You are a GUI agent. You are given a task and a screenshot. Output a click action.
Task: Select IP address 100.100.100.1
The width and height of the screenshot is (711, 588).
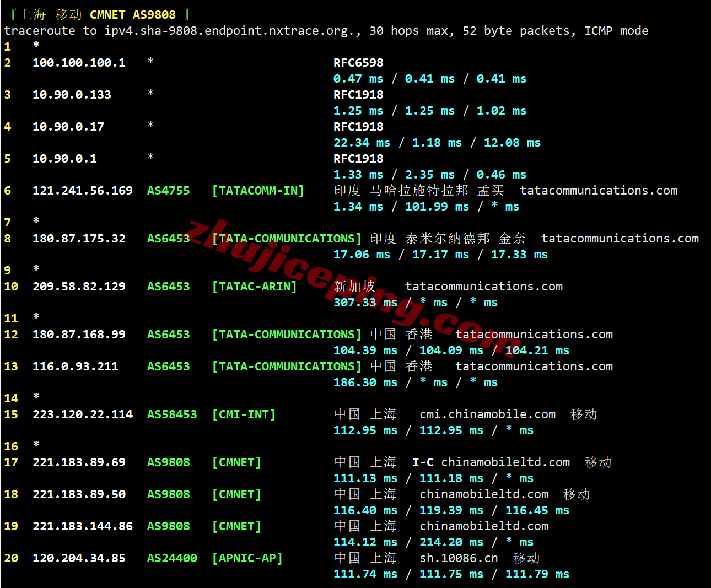coord(79,63)
